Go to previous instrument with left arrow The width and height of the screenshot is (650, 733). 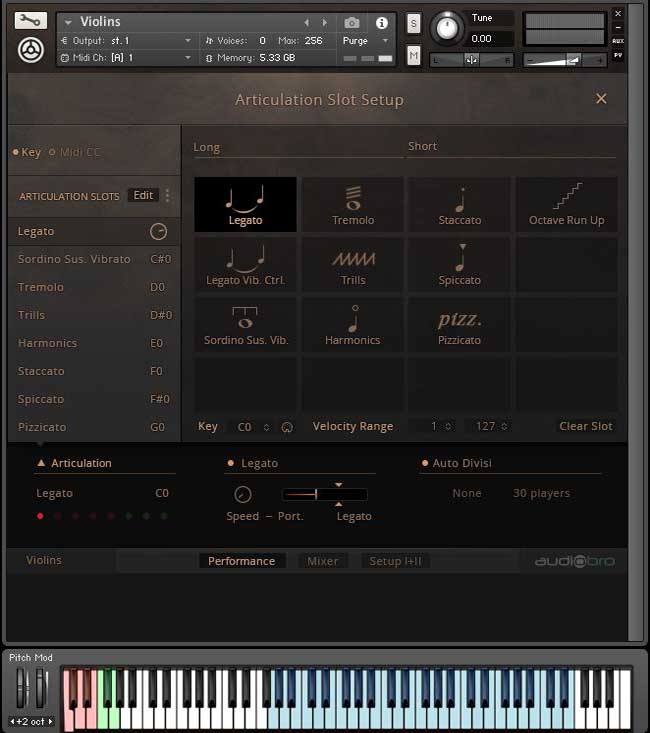[x=306, y=22]
